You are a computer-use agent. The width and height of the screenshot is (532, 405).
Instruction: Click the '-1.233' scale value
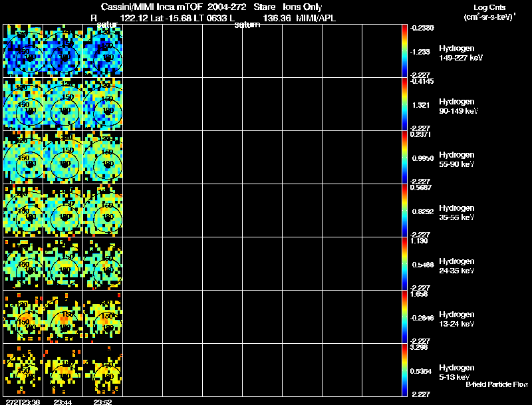pyautogui.click(x=420, y=52)
